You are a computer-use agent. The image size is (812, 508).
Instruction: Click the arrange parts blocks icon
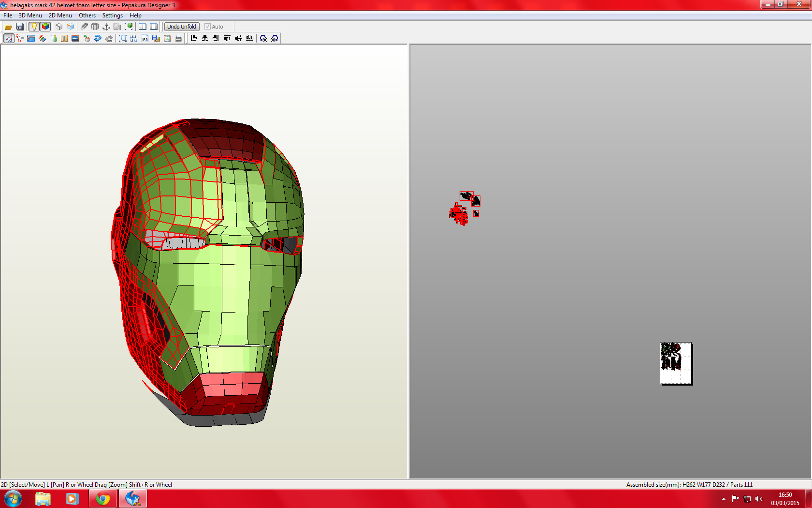pos(134,38)
